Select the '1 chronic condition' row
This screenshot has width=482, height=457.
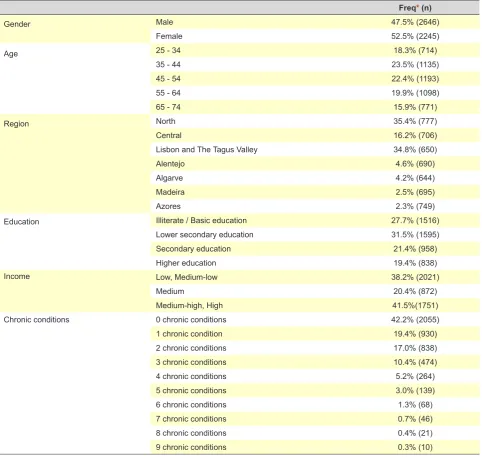189,334
